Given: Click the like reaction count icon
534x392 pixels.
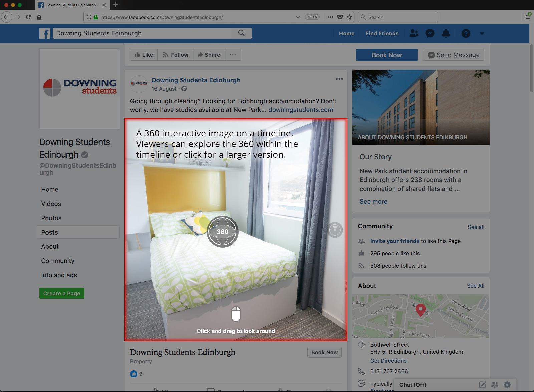Looking at the screenshot, I should tap(133, 374).
